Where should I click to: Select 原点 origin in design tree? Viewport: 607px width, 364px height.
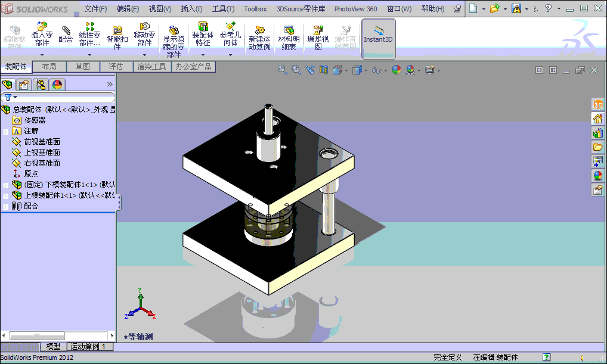click(x=31, y=174)
